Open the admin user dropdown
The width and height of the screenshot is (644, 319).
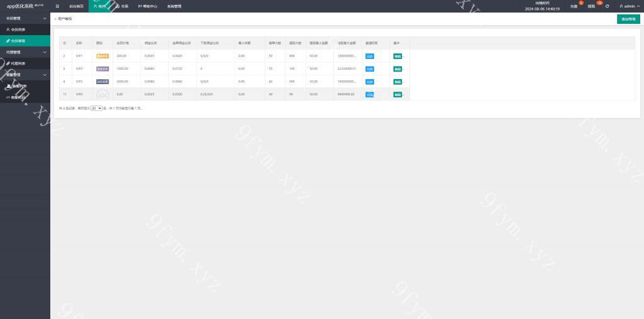pos(629,6)
